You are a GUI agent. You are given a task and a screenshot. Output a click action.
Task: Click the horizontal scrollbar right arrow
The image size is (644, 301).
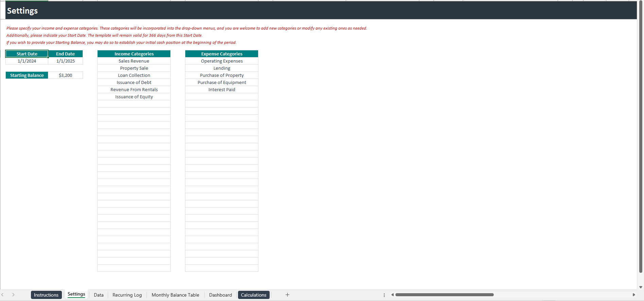[634, 295]
